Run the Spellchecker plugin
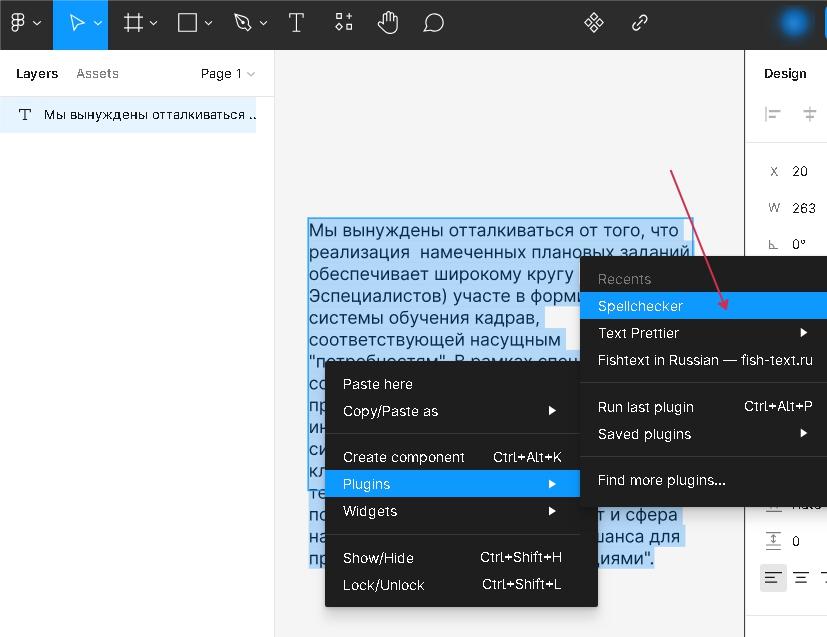This screenshot has width=827, height=637. pos(641,306)
